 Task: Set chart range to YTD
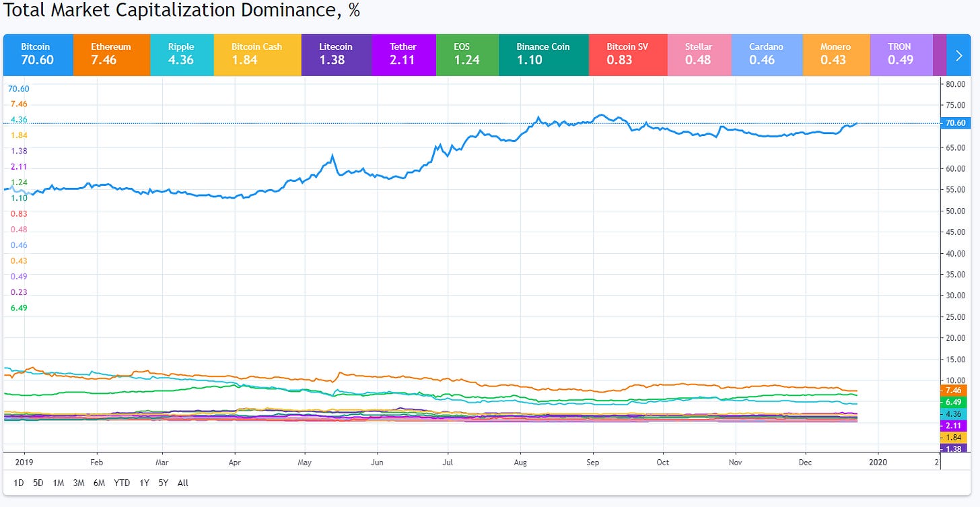click(x=122, y=483)
